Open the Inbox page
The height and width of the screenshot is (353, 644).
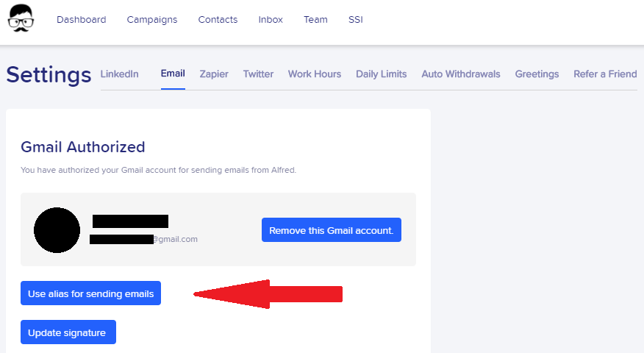click(x=271, y=20)
